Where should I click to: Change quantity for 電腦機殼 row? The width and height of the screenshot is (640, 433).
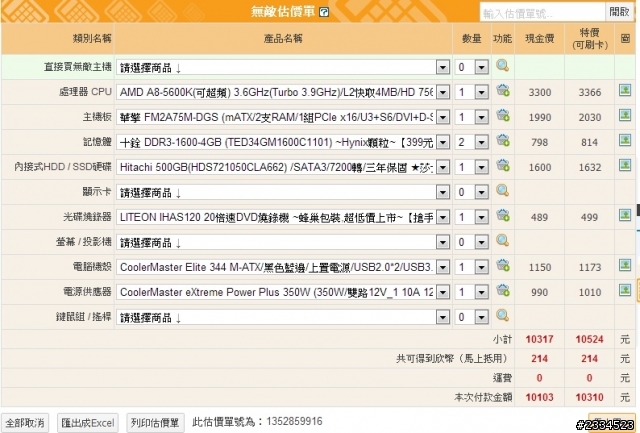(x=472, y=267)
